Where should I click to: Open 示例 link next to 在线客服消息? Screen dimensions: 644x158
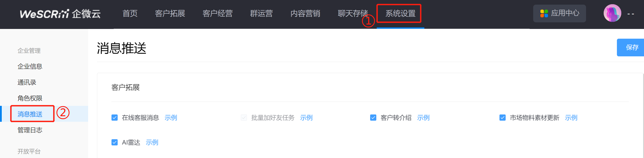tap(171, 118)
